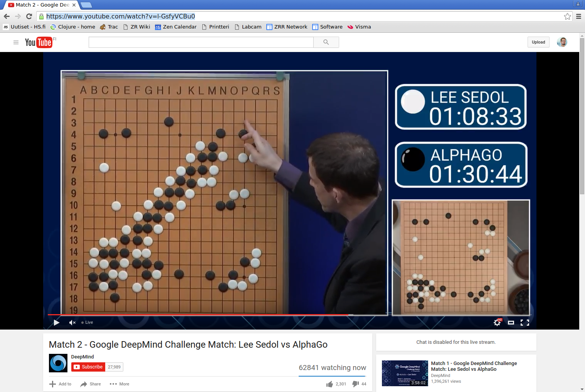Click the 62841 watching now text
This screenshot has width=585, height=392.
(333, 368)
